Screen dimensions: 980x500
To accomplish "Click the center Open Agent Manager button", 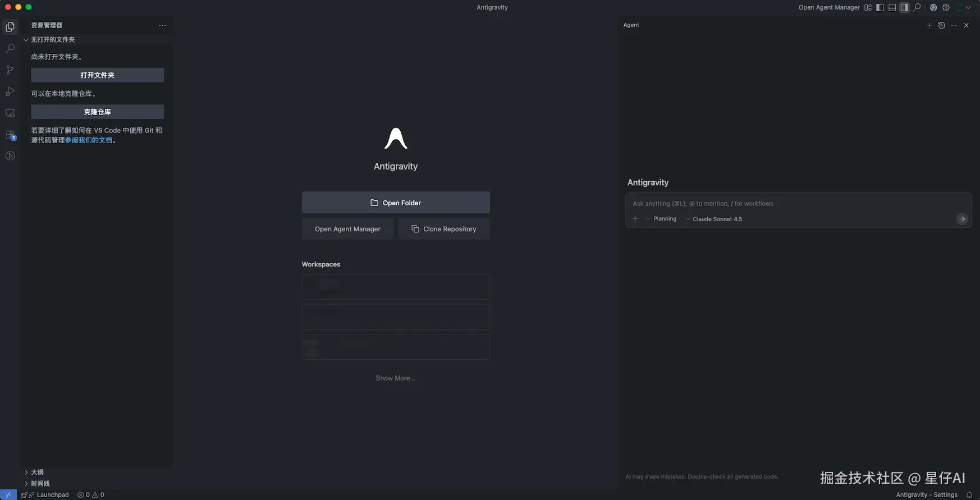I will pos(347,229).
